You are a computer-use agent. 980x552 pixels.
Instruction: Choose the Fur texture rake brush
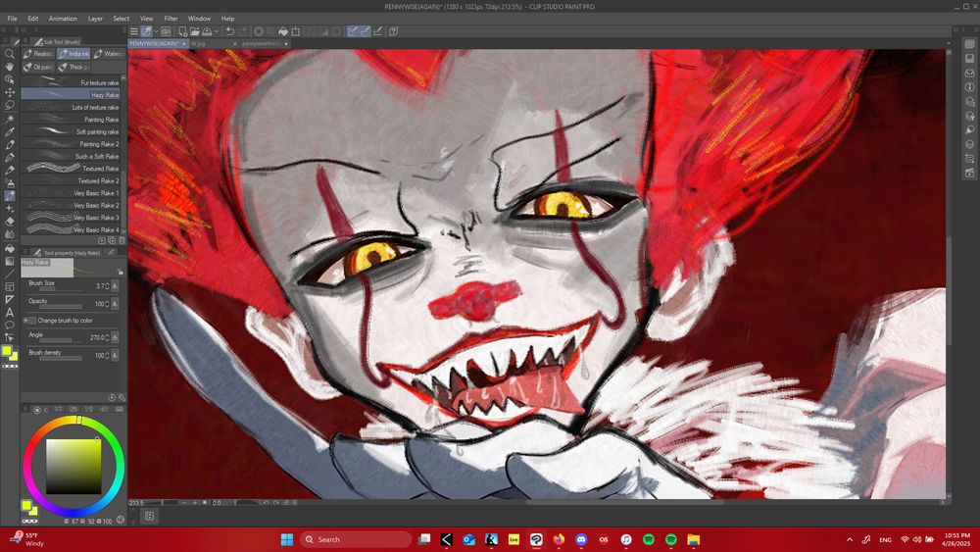(70, 82)
